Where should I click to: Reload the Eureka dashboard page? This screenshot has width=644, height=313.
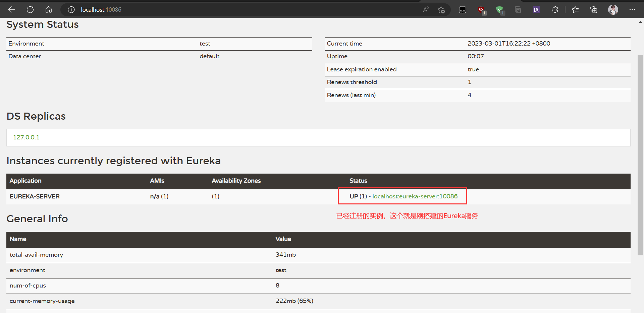pyautogui.click(x=30, y=10)
